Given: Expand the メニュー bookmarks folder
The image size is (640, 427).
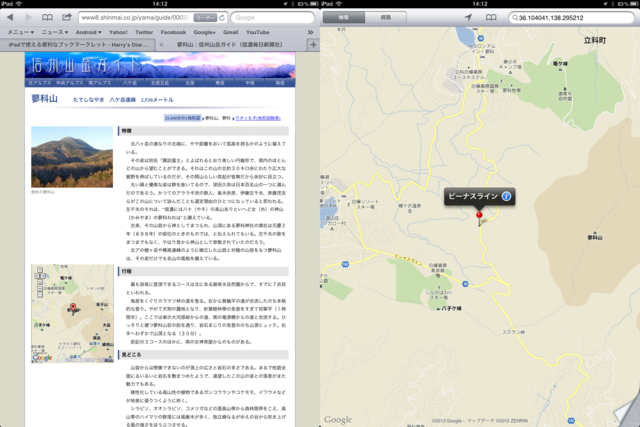Looking at the screenshot, I should click(x=20, y=32).
